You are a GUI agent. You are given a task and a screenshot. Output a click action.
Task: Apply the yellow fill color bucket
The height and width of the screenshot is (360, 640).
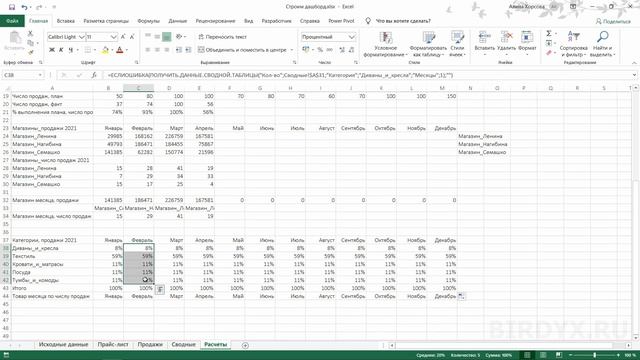(105, 50)
